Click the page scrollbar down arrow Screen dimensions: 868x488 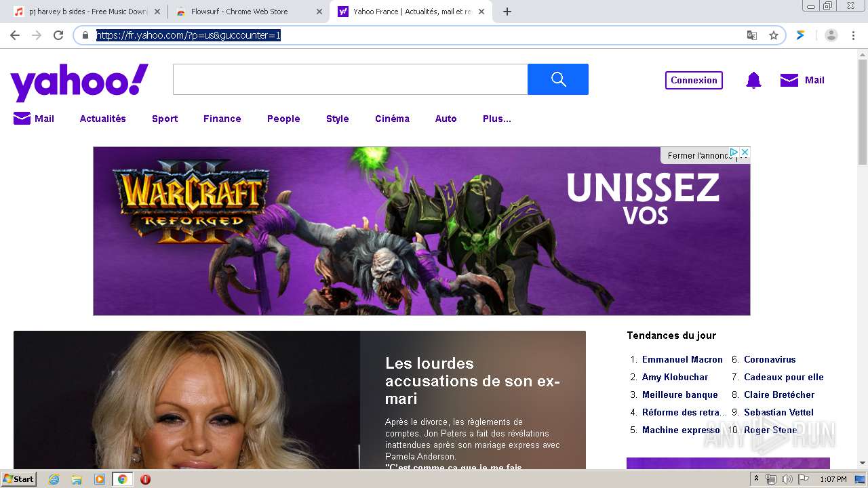862,464
